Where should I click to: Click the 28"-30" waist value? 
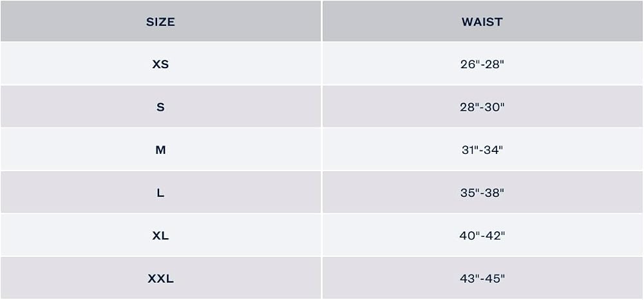(x=482, y=107)
